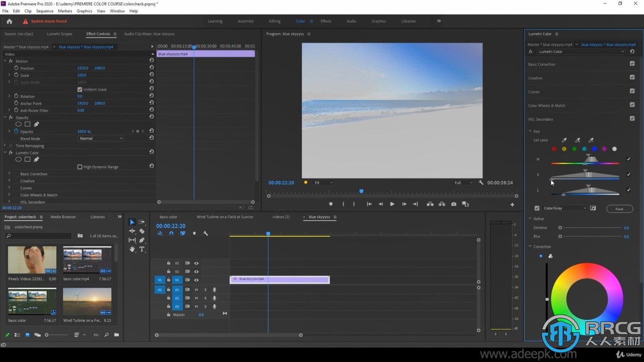
Task: Open Blend Mode Normal dropdown
Action: tap(100, 138)
